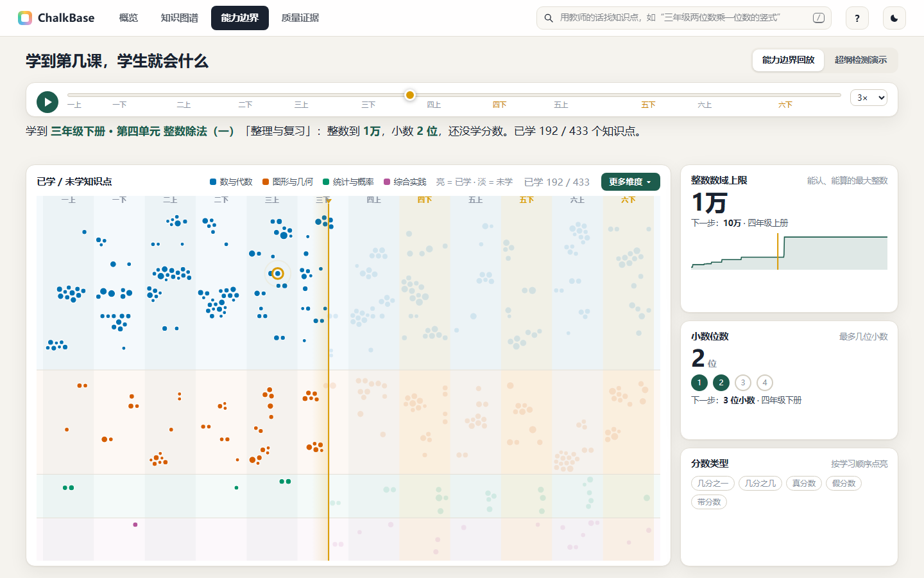Toggle the 数与代数 legend category
Viewport: 924px width, 578px height.
tap(231, 182)
